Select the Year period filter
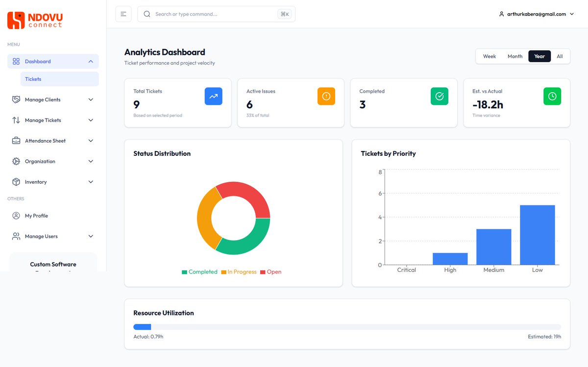 click(539, 56)
